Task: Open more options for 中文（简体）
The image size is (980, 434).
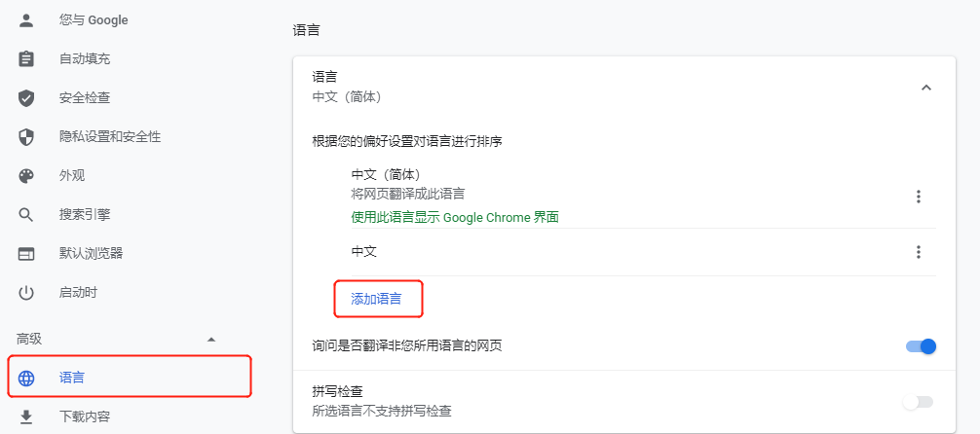Action: pos(918,197)
